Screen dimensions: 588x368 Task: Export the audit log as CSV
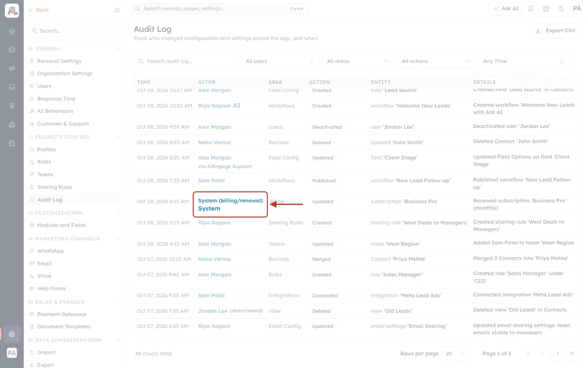click(555, 31)
